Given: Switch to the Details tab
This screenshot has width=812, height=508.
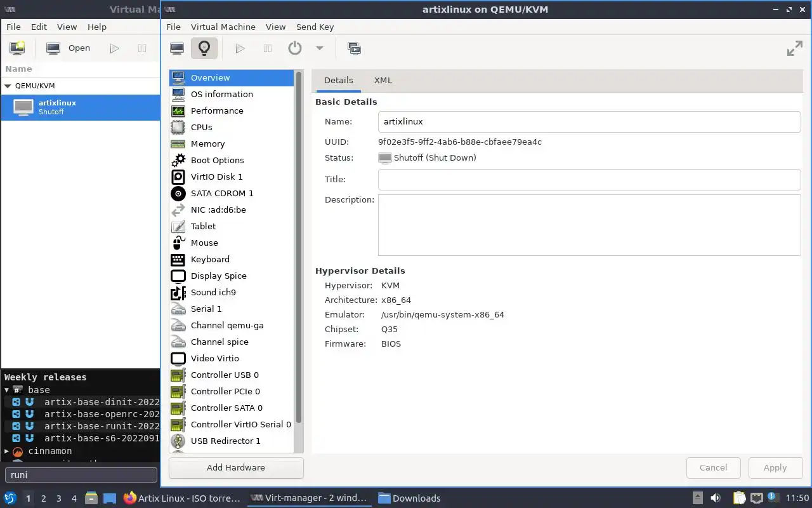Looking at the screenshot, I should tap(338, 80).
